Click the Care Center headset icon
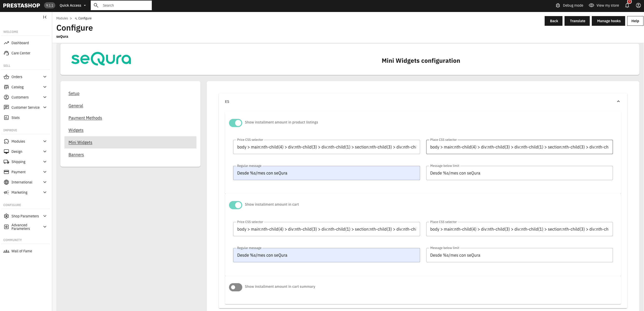Screen dimensions: 644x311 click(x=6, y=53)
